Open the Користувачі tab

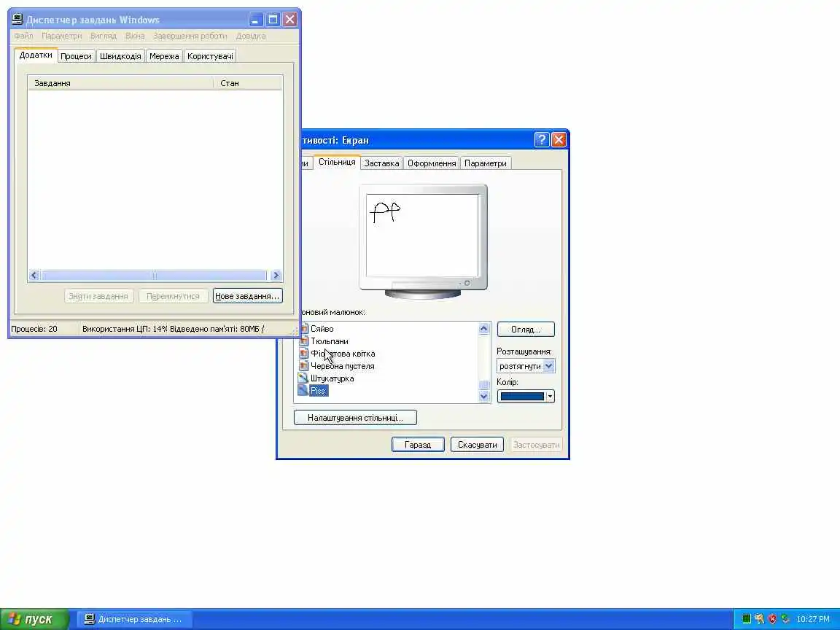click(x=210, y=56)
